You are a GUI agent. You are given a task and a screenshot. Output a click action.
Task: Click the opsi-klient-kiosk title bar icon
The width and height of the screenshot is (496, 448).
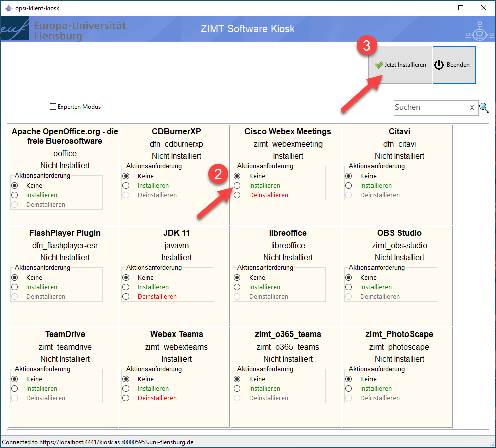pos(8,8)
